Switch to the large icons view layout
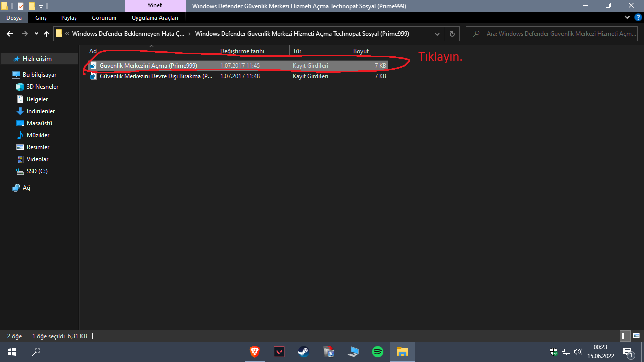Screen dimensions: 644x362 (x=636, y=336)
